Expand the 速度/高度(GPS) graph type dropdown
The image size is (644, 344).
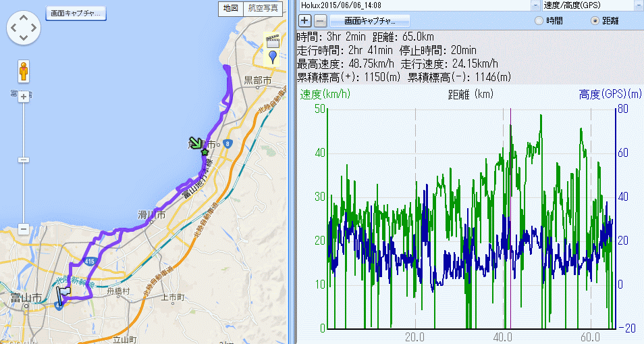click(x=591, y=5)
